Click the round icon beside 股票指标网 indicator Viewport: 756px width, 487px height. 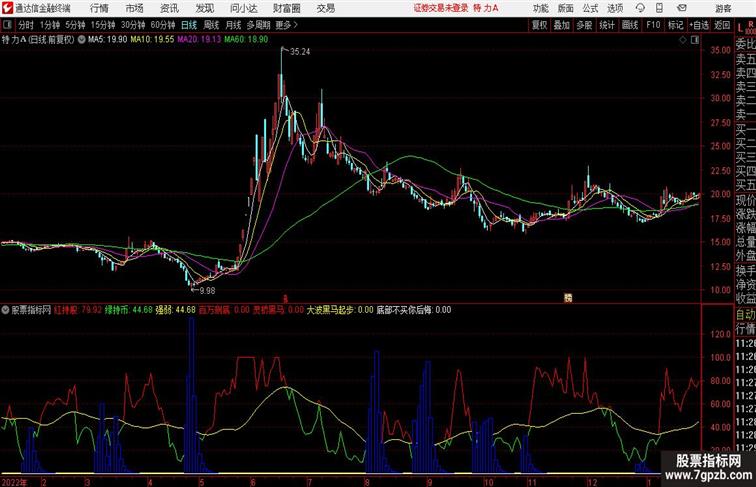5,310
